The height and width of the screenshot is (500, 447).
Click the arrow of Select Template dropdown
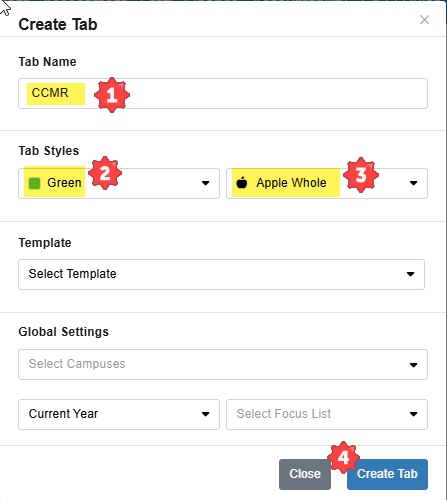[410, 274]
